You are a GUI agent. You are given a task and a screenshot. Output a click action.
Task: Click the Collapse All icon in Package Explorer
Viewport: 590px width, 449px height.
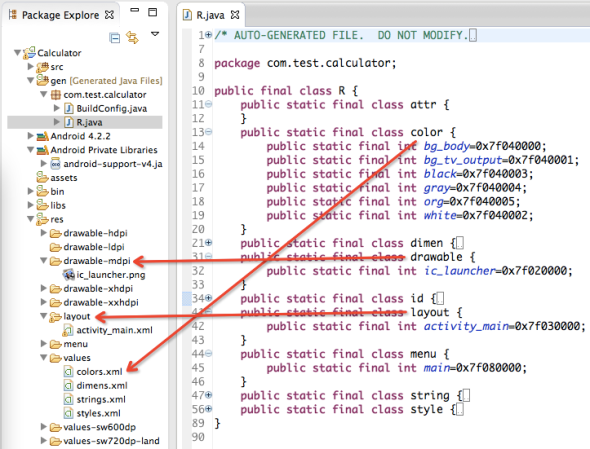(114, 38)
